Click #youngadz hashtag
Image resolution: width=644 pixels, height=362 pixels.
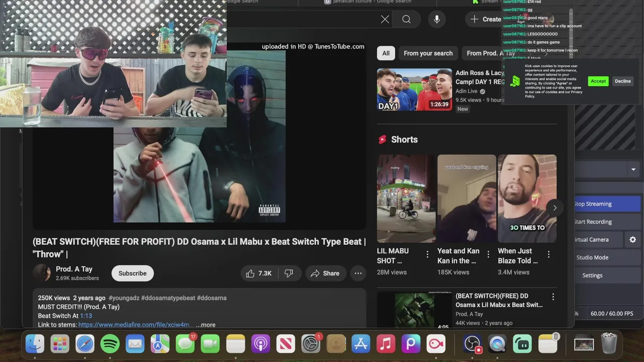124,298
